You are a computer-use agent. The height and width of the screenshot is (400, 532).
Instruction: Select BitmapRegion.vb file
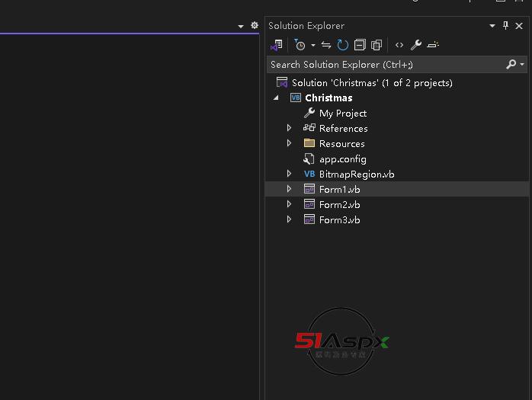[x=357, y=174]
